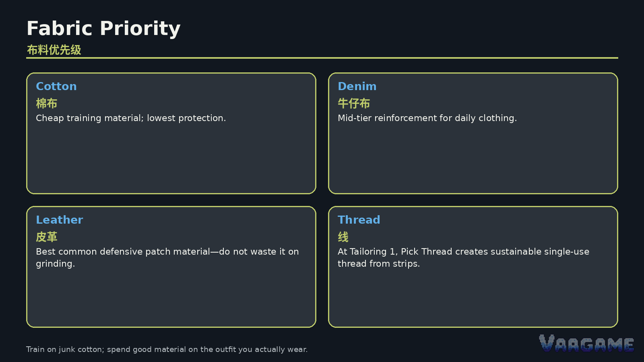Click the Fabric Priority title
This screenshot has height=362, width=644.
(x=103, y=29)
